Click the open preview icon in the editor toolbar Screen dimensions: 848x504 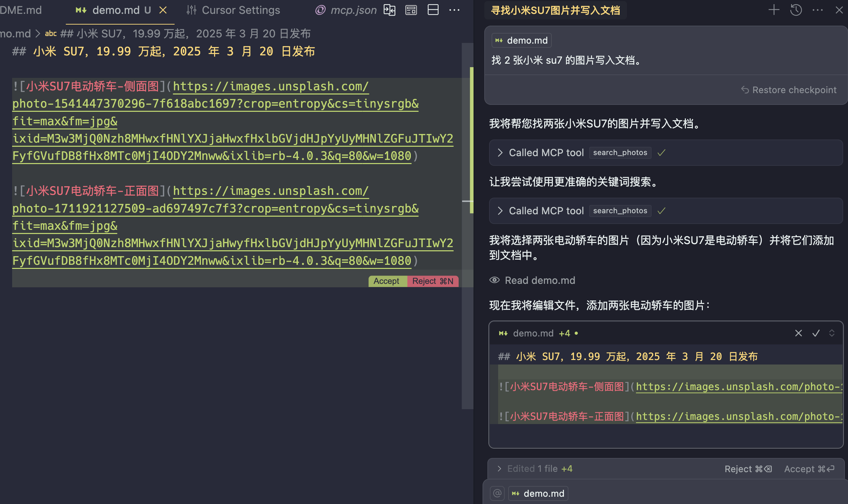(411, 10)
